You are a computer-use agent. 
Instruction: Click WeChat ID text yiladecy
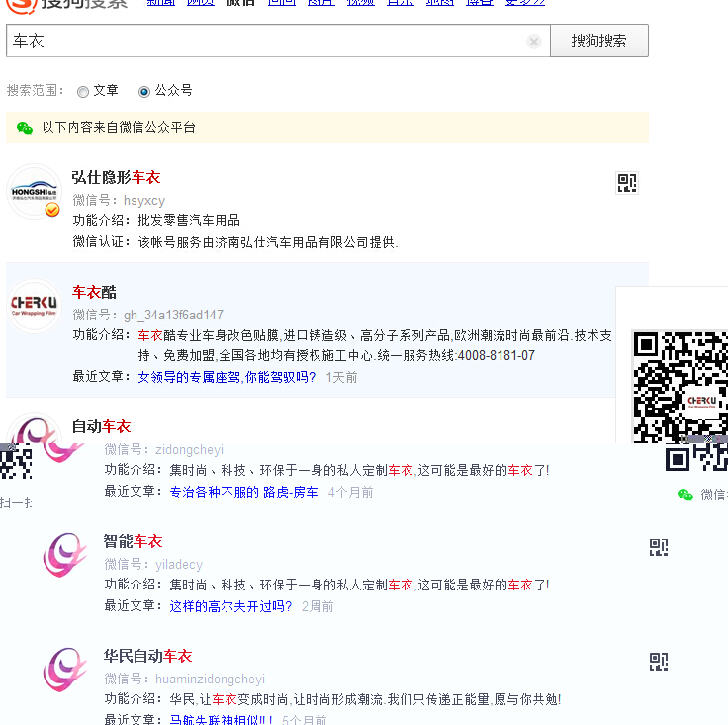(x=179, y=564)
